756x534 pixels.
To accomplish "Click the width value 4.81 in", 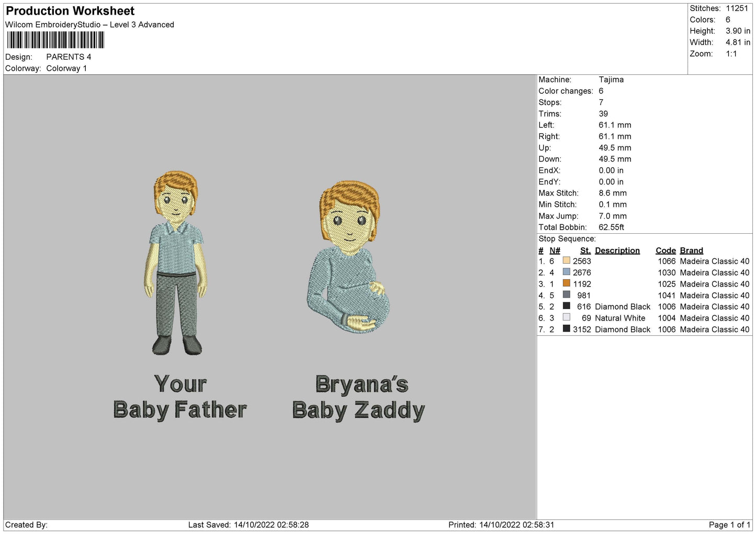I will tap(738, 42).
